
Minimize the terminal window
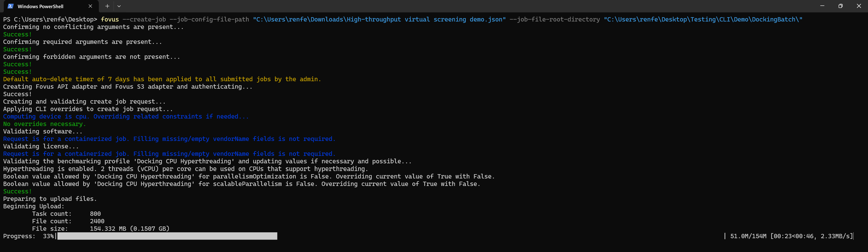pos(822,6)
